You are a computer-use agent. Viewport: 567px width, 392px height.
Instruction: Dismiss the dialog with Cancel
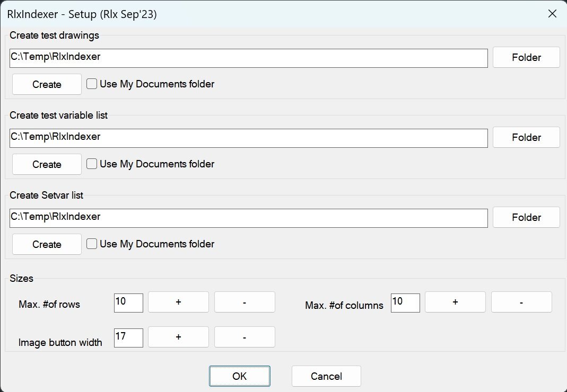click(326, 376)
